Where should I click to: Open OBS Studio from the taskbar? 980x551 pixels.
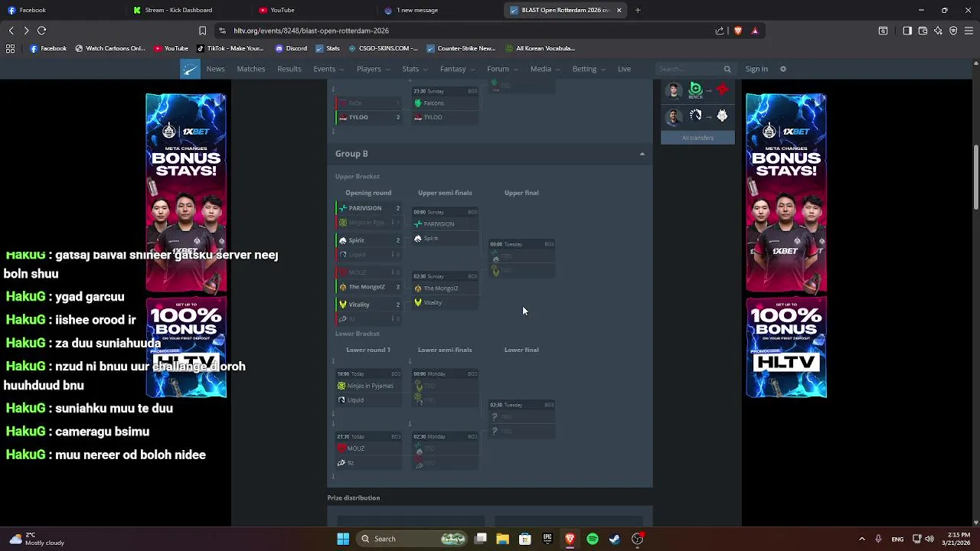pyautogui.click(x=637, y=539)
